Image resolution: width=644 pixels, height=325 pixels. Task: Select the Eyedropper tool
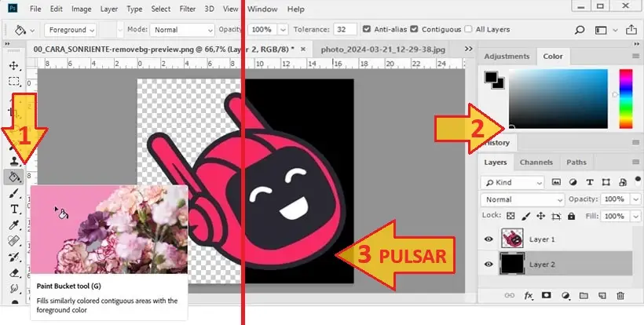coord(14,225)
